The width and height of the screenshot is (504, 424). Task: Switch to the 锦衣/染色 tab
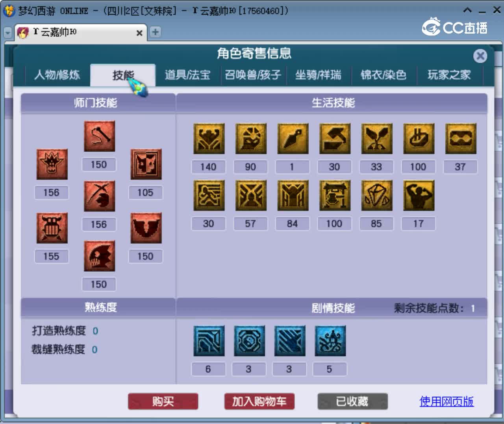[x=384, y=75]
